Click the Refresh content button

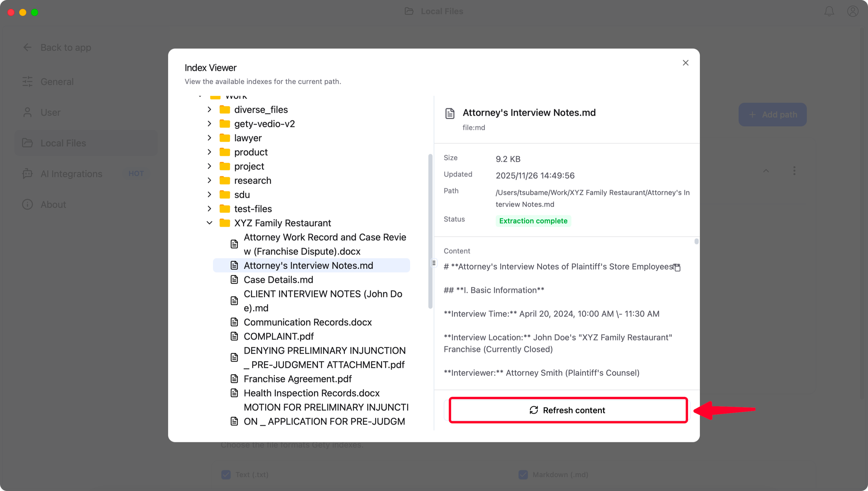(x=568, y=410)
